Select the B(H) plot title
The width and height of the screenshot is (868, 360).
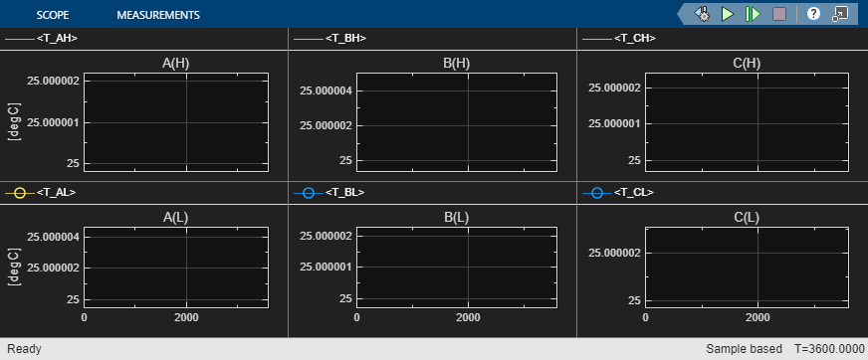[457, 64]
